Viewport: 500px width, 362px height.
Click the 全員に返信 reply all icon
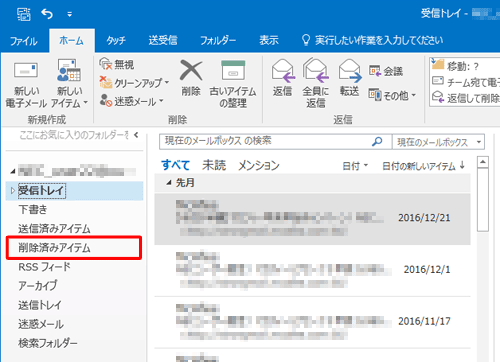[x=315, y=71]
